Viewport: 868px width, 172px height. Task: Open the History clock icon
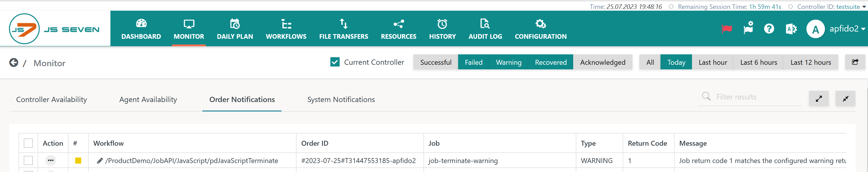click(x=442, y=24)
